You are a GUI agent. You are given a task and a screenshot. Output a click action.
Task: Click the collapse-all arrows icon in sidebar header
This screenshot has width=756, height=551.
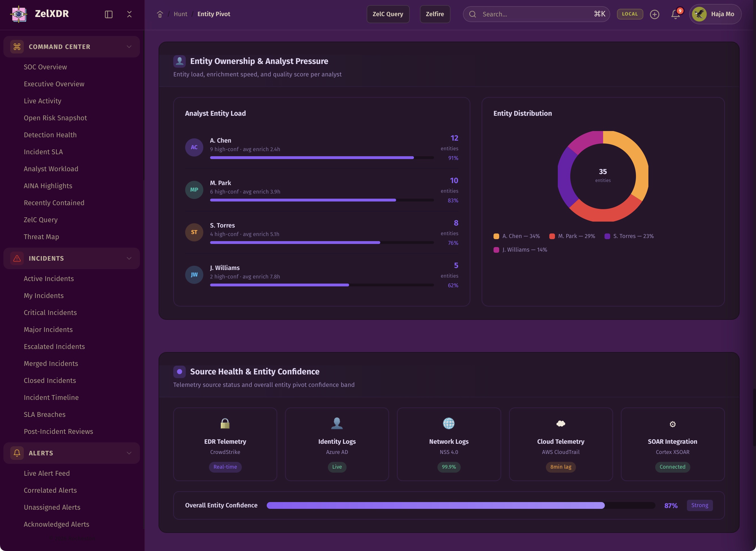(129, 14)
